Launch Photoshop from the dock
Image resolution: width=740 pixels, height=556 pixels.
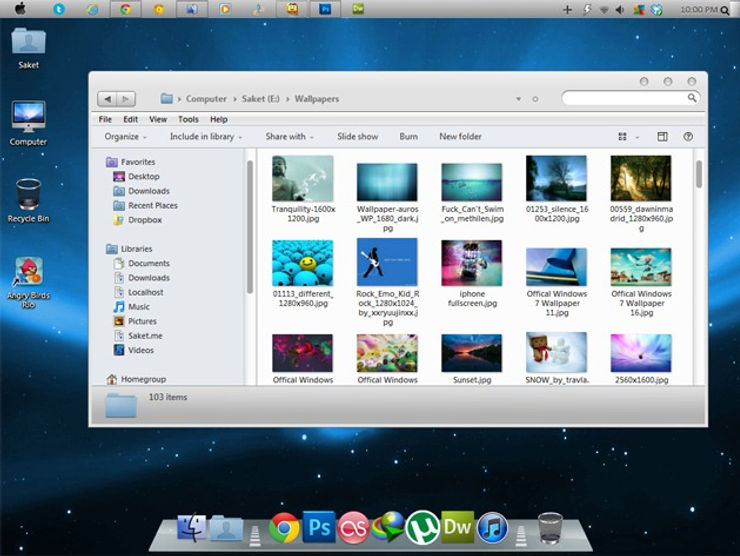[x=319, y=527]
